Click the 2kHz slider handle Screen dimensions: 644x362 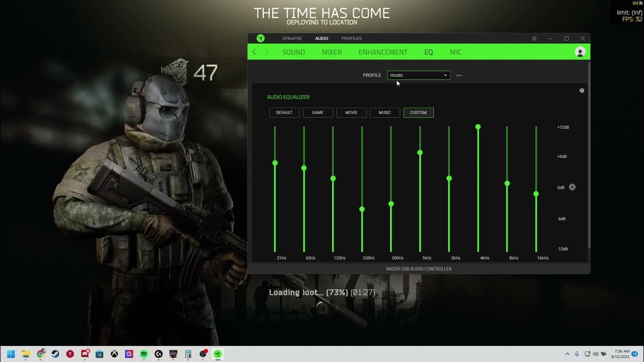pyautogui.click(x=449, y=178)
